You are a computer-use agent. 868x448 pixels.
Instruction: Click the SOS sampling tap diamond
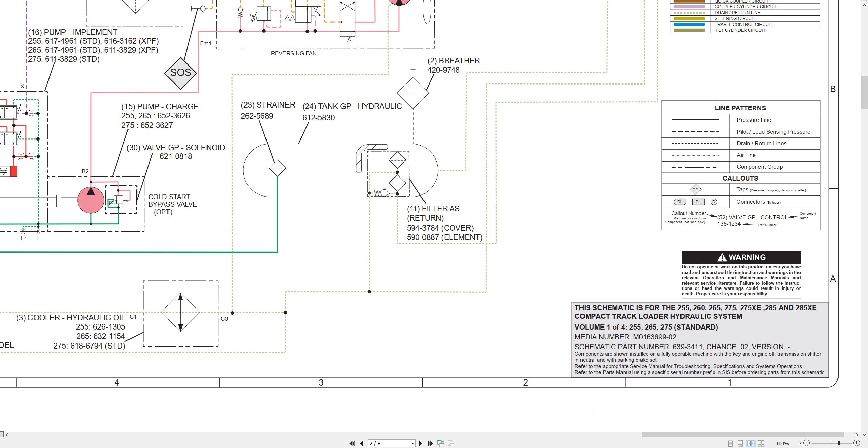(181, 73)
